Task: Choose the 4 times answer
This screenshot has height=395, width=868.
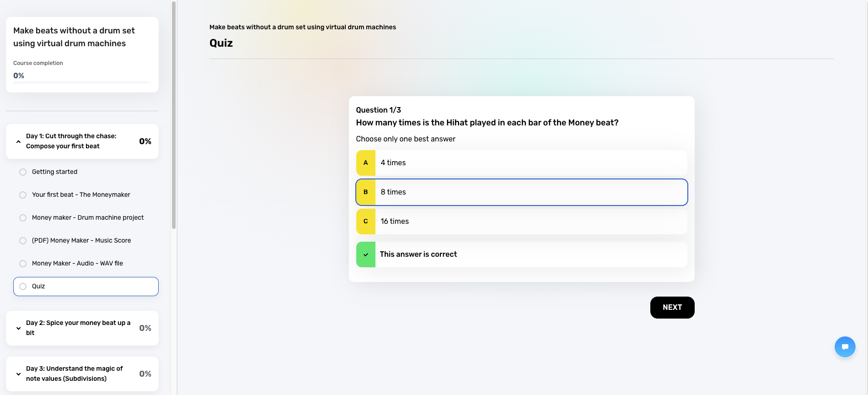Action: [530, 163]
